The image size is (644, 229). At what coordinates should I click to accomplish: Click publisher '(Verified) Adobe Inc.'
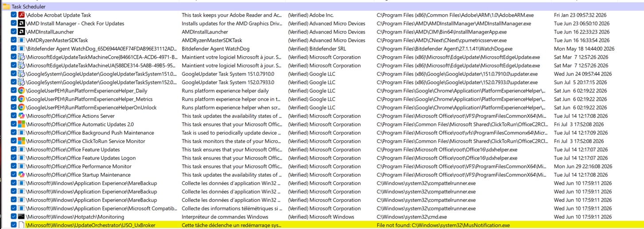[x=311, y=15]
